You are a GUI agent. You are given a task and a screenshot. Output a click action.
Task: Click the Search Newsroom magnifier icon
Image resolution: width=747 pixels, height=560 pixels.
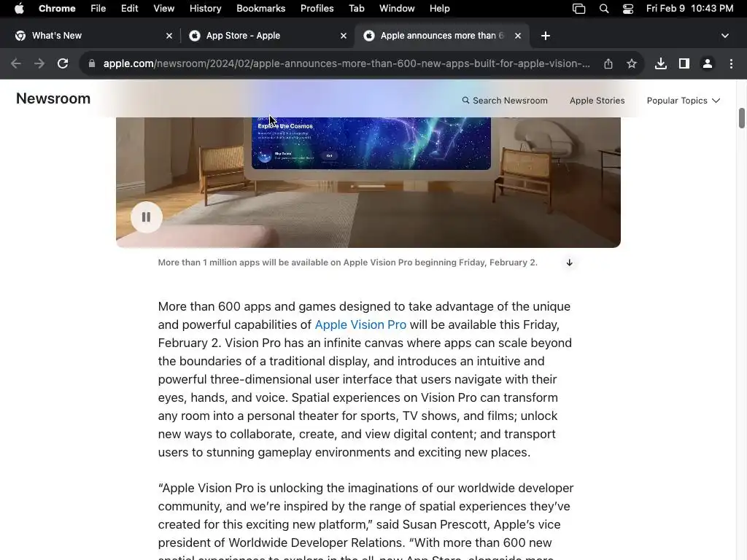[465, 100]
